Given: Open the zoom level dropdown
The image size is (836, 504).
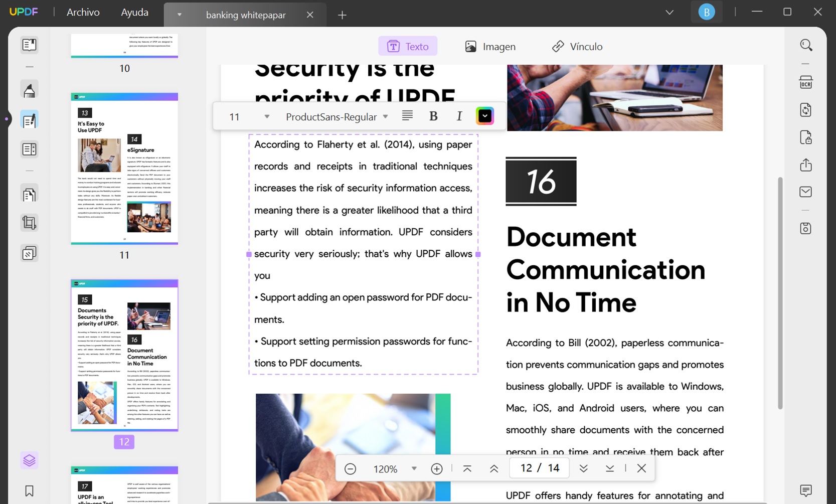Looking at the screenshot, I should click(x=414, y=468).
